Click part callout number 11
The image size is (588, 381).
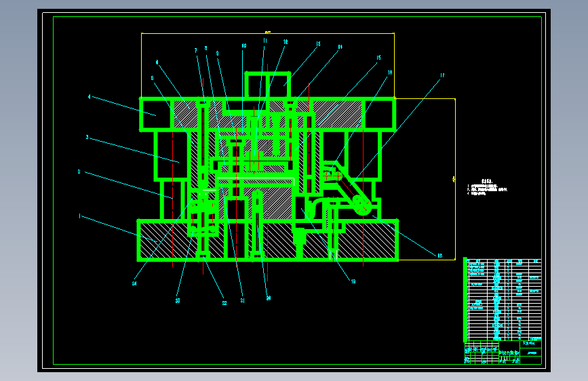(265, 41)
